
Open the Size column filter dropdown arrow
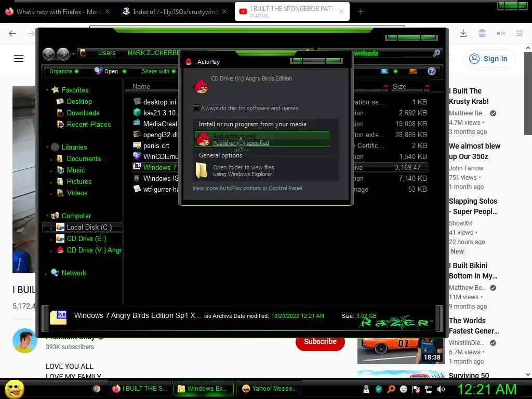pos(427,86)
